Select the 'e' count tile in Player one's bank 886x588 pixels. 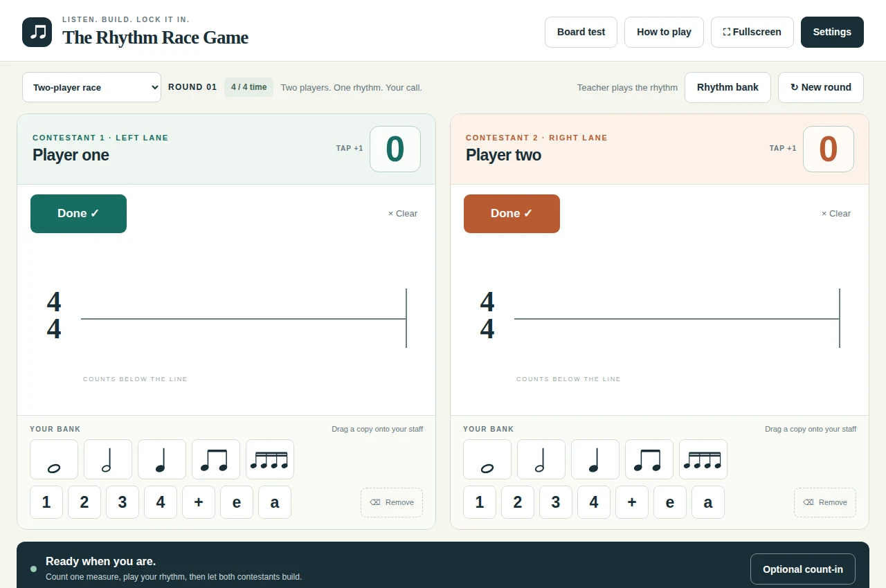pyautogui.click(x=237, y=502)
